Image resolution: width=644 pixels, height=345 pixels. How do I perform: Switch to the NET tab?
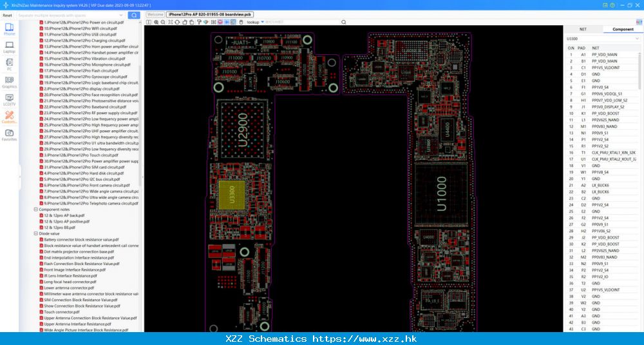coord(583,29)
